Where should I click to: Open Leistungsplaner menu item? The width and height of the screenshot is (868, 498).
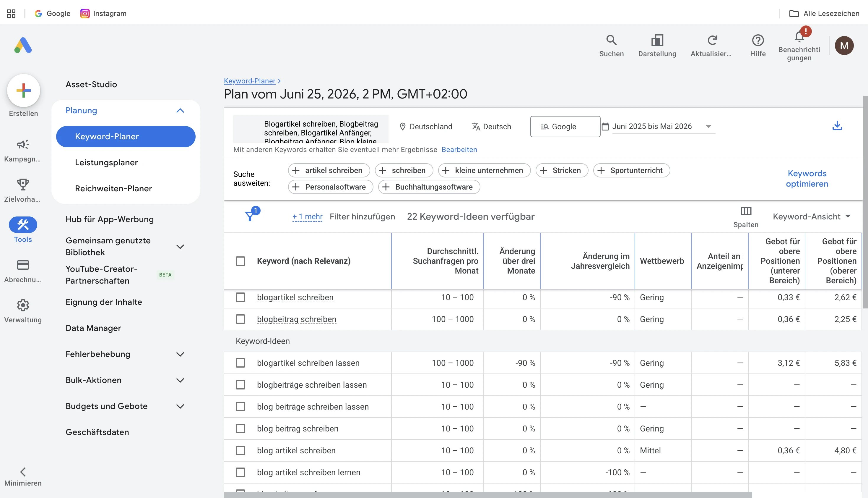(x=107, y=162)
